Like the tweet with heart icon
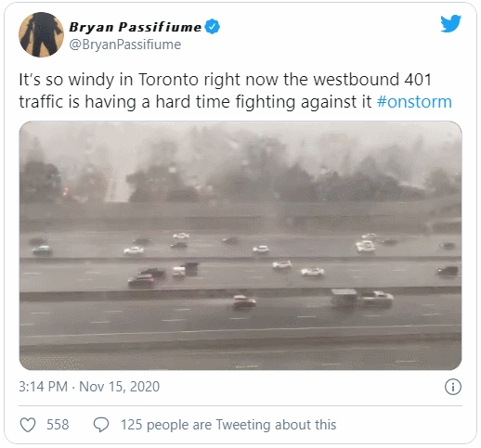Screen dimensions: 481x448 [28, 425]
